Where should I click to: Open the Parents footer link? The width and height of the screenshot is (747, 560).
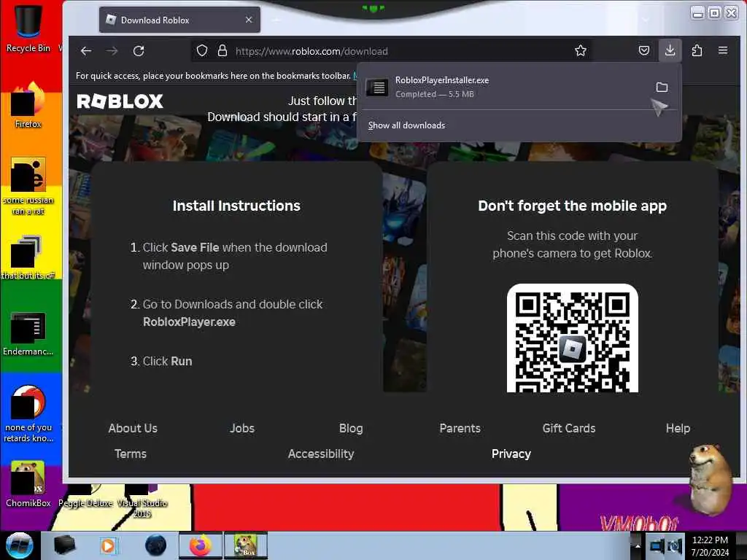coord(460,428)
